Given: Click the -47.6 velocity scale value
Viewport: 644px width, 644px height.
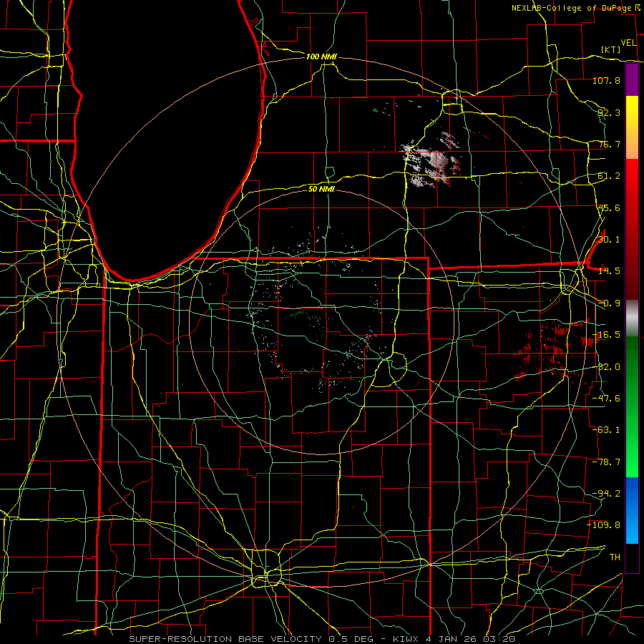Looking at the screenshot, I should click(x=606, y=399).
